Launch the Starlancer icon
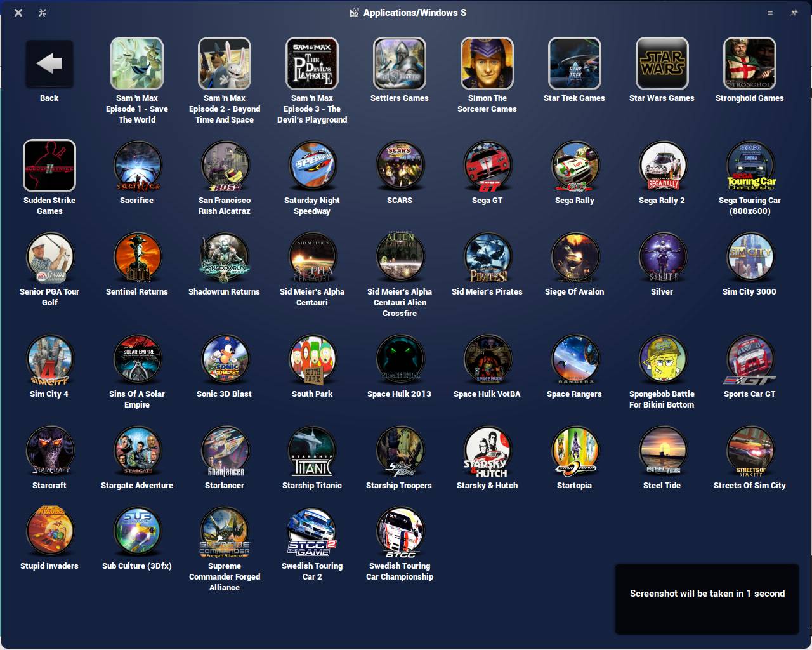The width and height of the screenshot is (812, 650). point(225,451)
